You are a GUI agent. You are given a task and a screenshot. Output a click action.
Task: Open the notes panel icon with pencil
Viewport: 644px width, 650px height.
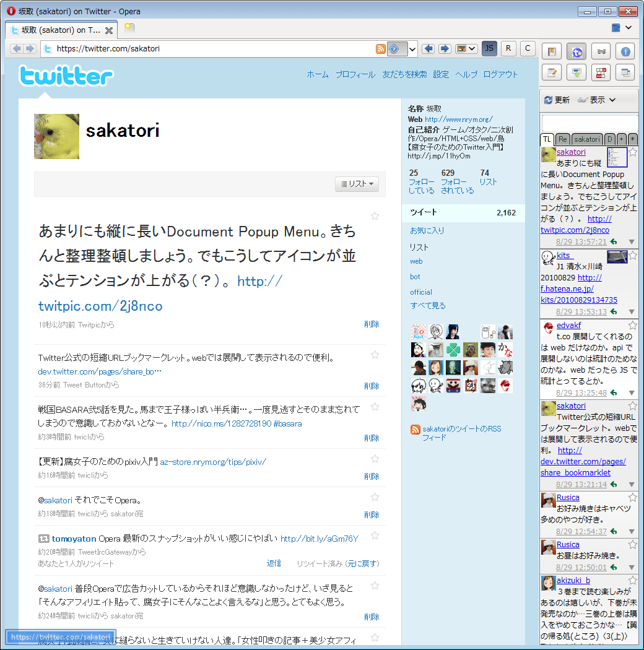[x=552, y=72]
